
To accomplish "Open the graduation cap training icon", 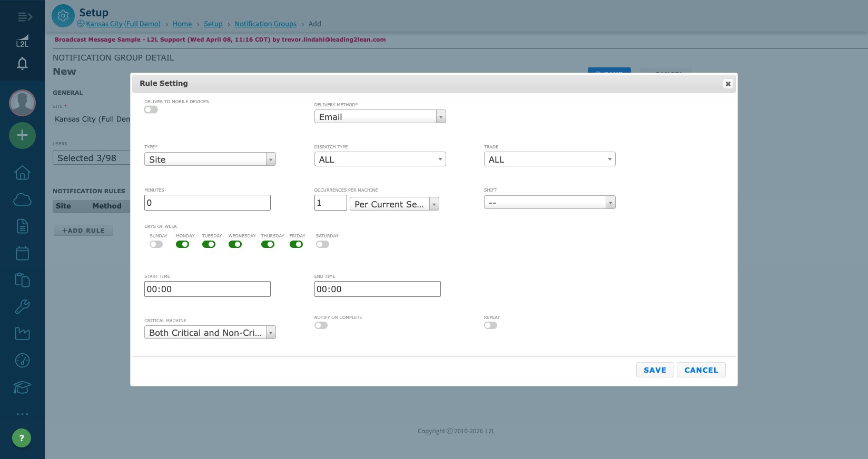I will [x=22, y=387].
